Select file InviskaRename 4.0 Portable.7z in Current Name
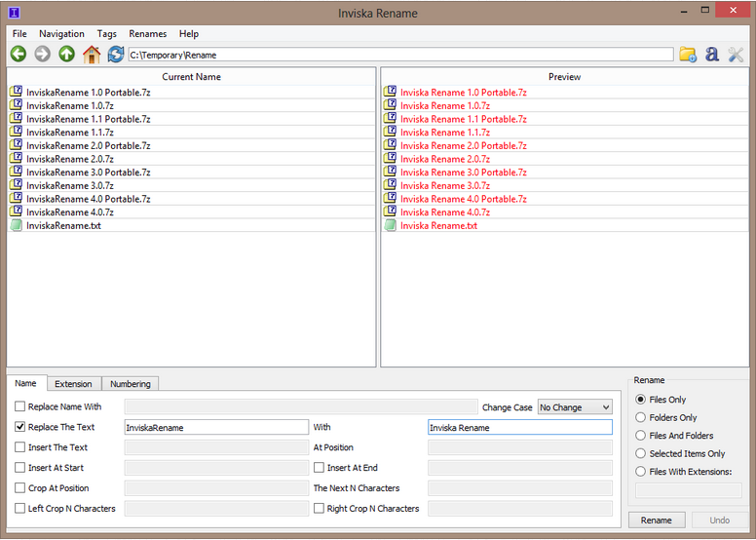Viewport: 756px width, 540px height. pos(89,198)
